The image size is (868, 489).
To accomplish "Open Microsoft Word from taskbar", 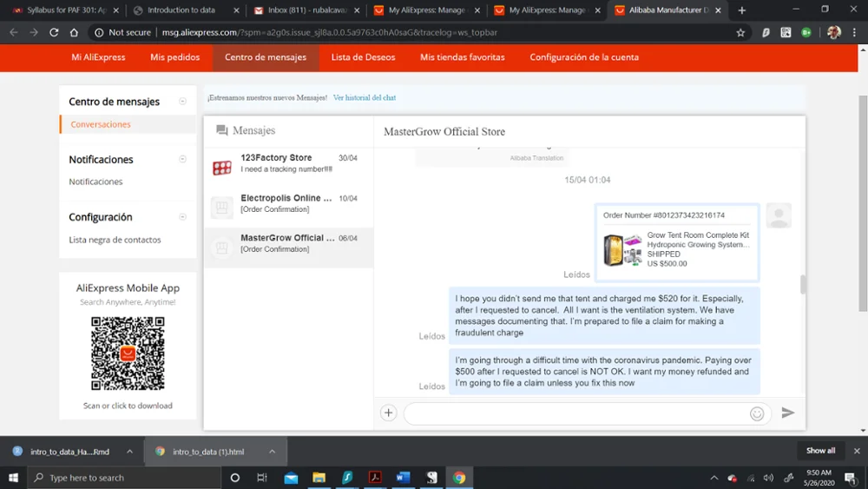I will [x=403, y=478].
